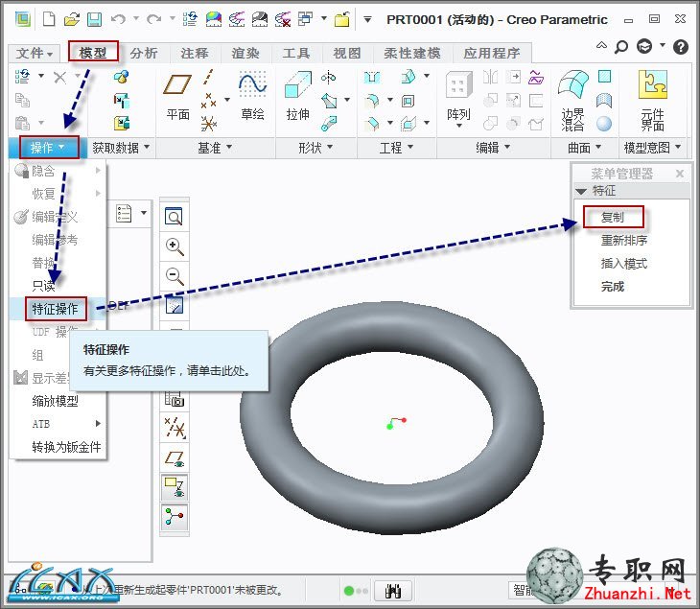This screenshot has height=609, width=700.
Task: Toggle datum axis point display filter
Action: [175, 428]
